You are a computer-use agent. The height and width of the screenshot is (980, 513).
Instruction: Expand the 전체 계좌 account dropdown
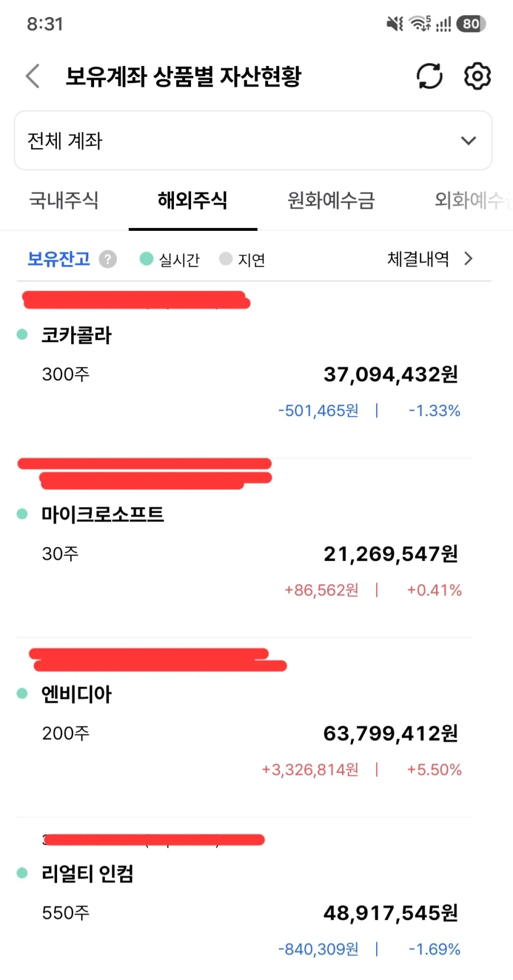253,141
